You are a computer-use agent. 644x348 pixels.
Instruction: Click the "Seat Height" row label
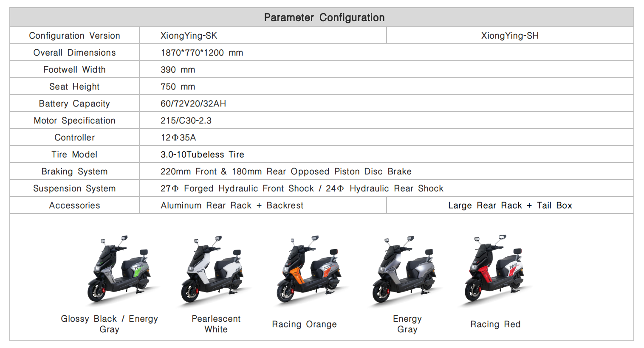[x=74, y=87]
